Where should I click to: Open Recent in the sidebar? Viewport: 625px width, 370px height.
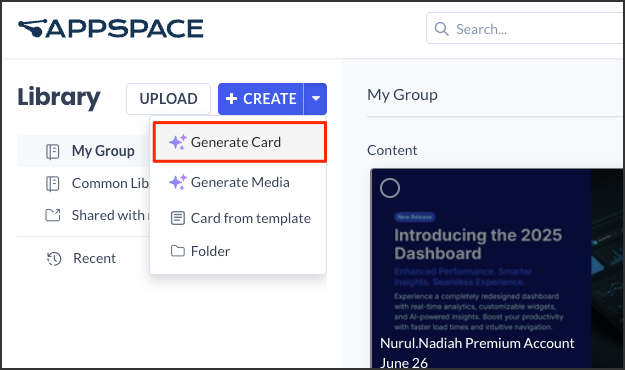tap(84, 258)
